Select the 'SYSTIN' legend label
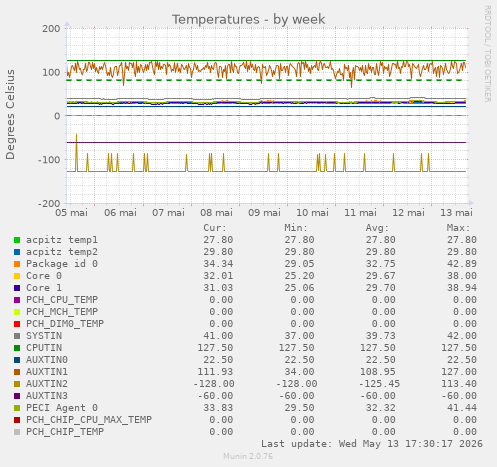This screenshot has height=467, width=497. 44,336
